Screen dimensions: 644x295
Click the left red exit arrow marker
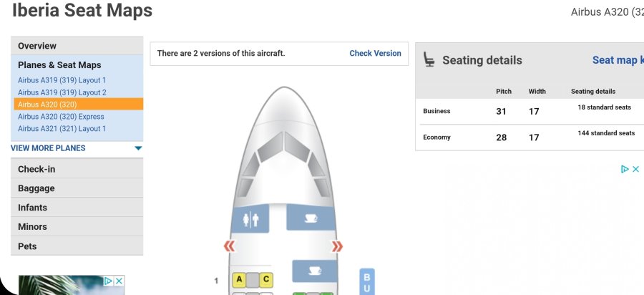click(x=229, y=246)
